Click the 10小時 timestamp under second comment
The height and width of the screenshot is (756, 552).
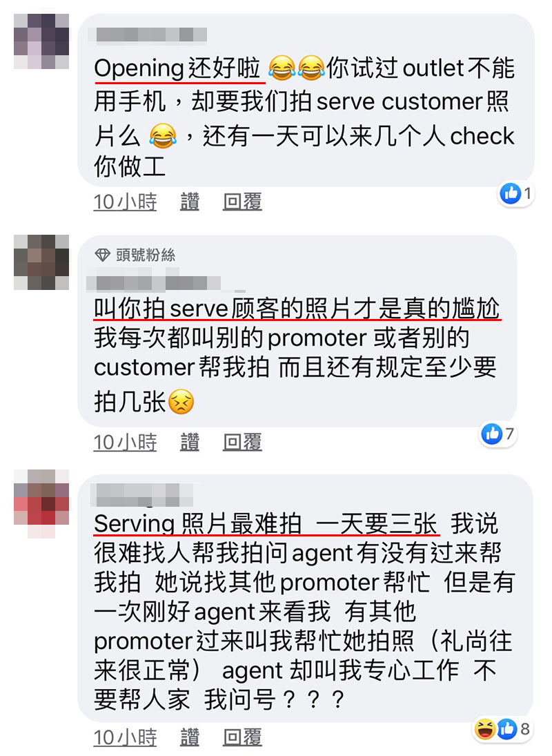tap(126, 442)
